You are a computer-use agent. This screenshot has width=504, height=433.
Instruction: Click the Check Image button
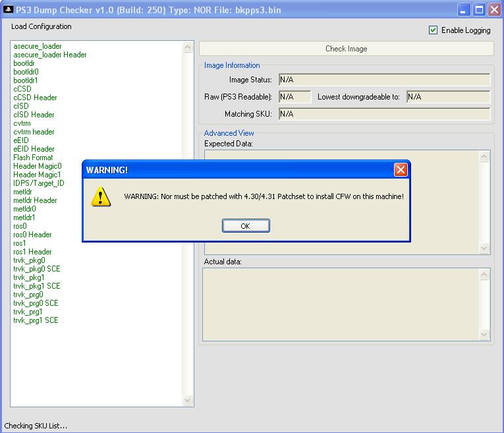[x=346, y=49]
